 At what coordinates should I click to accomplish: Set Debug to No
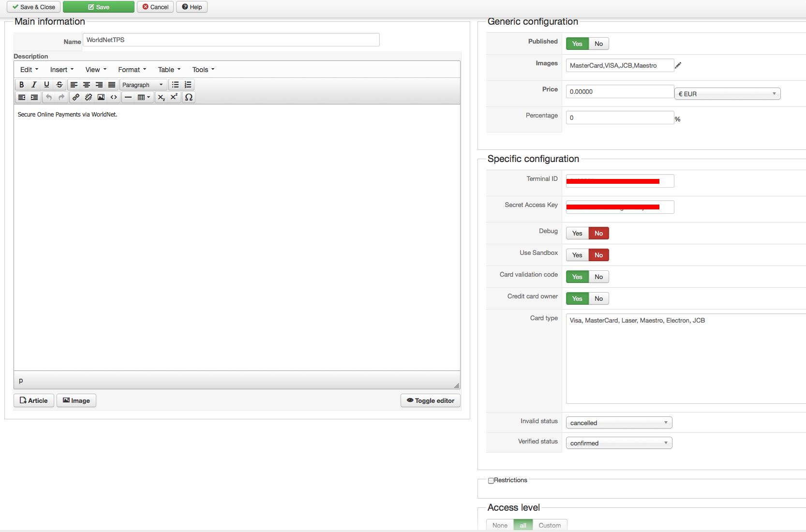pyautogui.click(x=599, y=233)
